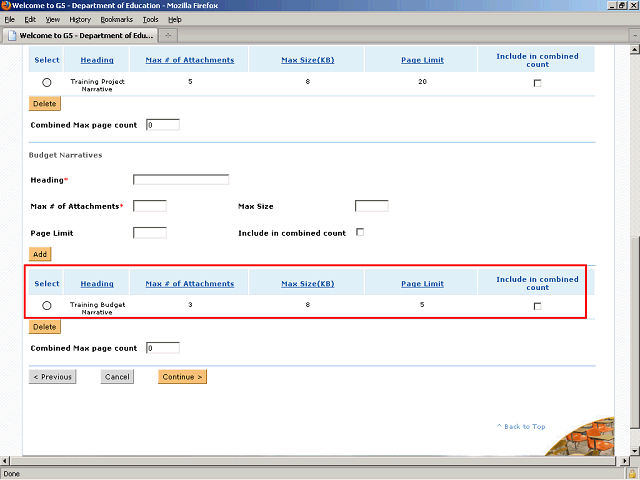Click the vertical scrollbar thumb
This screenshot has height=480, width=640.
[635, 332]
